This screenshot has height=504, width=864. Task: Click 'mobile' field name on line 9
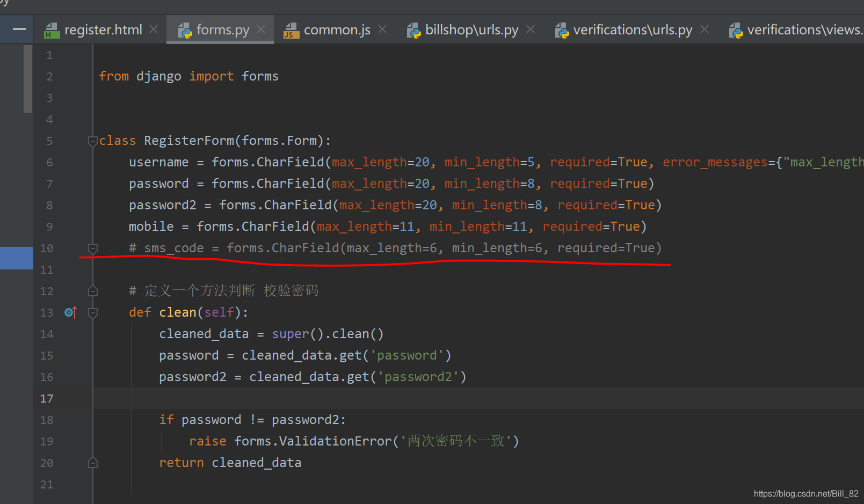151,227
